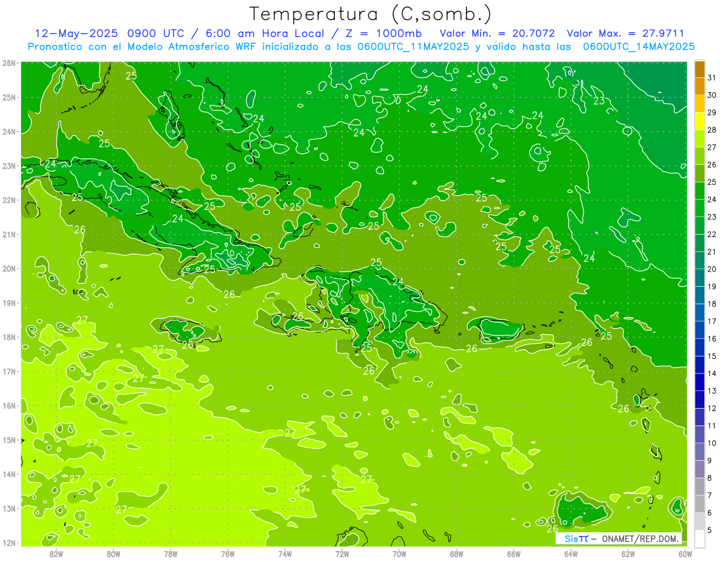The width and height of the screenshot is (728, 562).
Task: Click the dark blue swatch between 13 and 14
Action: [x=699, y=381]
